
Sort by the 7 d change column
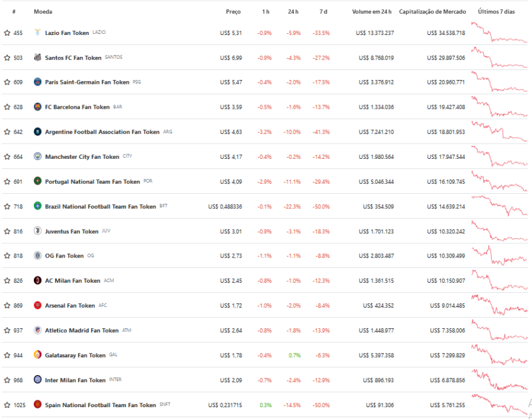pyautogui.click(x=324, y=11)
